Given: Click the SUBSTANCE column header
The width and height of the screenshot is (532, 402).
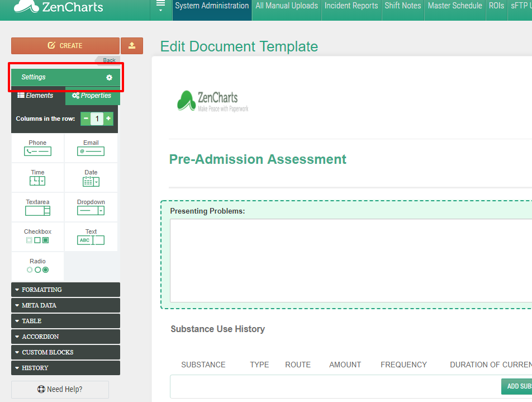Looking at the screenshot, I should (x=203, y=365).
